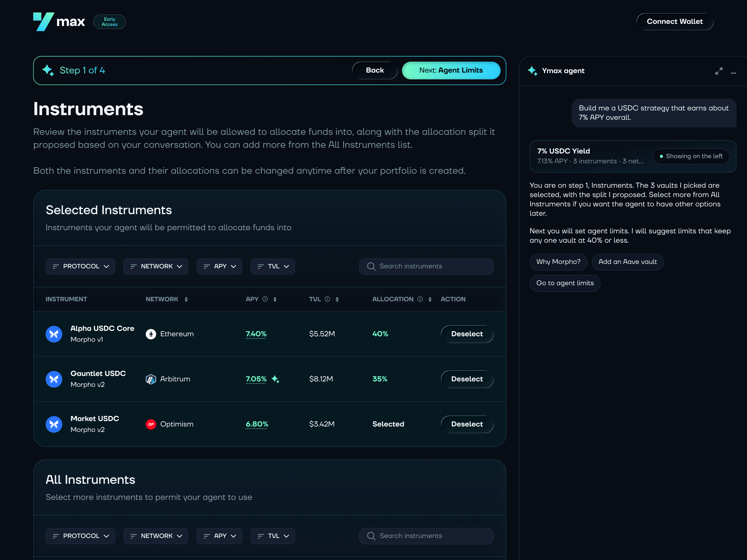747x560 pixels.
Task: Focus the Selected Instruments search field
Action: tap(426, 266)
